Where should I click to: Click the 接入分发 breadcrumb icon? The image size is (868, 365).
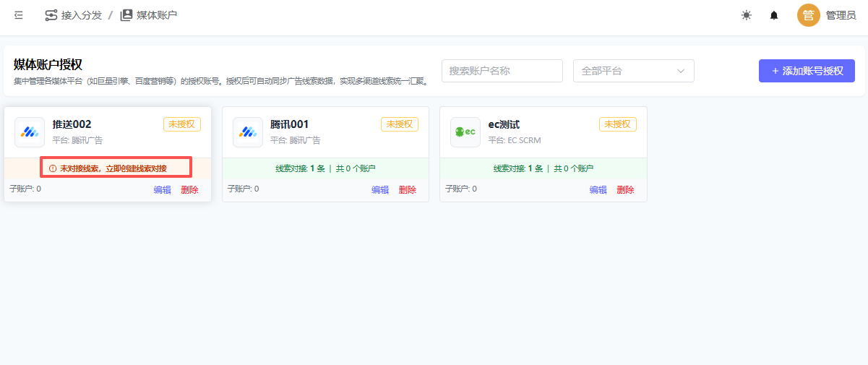coord(51,15)
